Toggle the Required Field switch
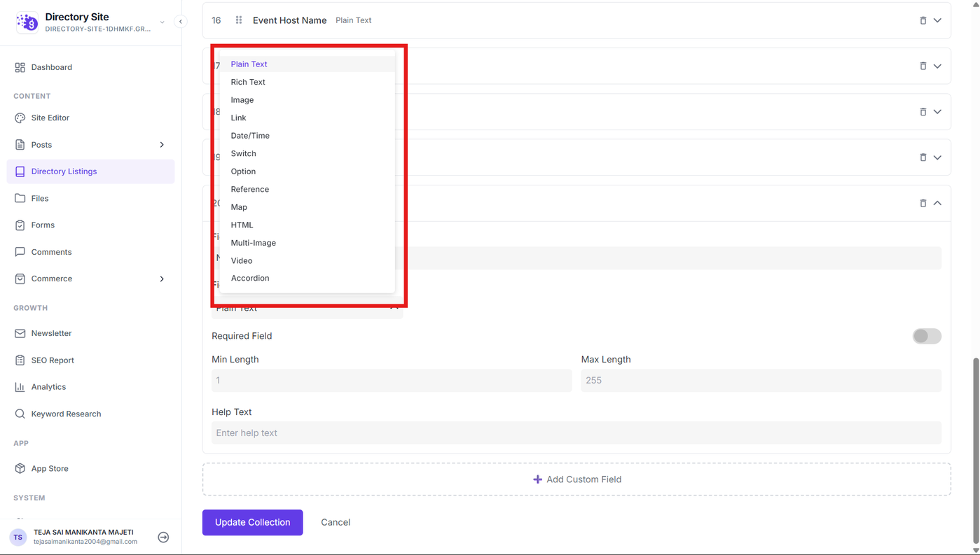Screen dimensions: 980x555 926,336
